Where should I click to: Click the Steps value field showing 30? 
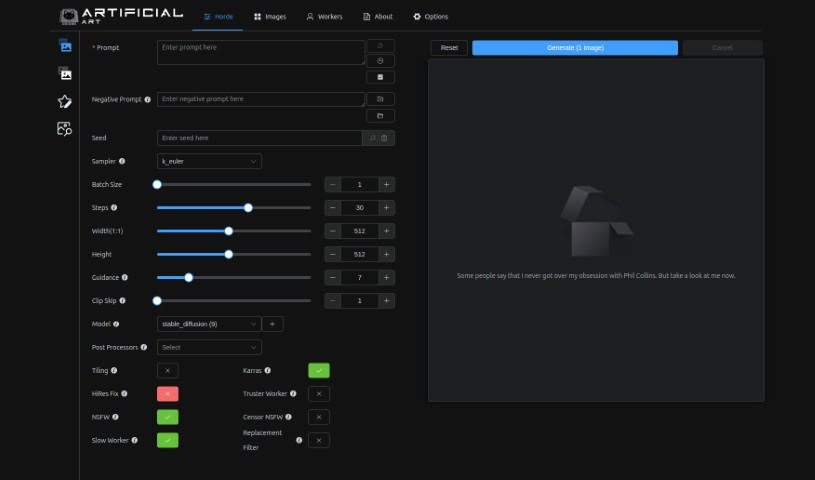point(359,207)
